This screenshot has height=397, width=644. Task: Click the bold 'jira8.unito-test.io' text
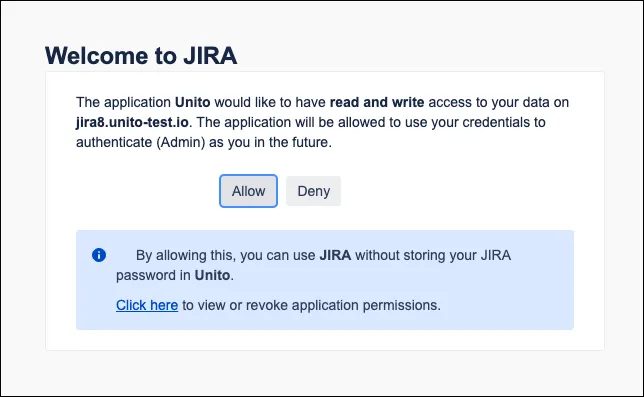[132, 122]
